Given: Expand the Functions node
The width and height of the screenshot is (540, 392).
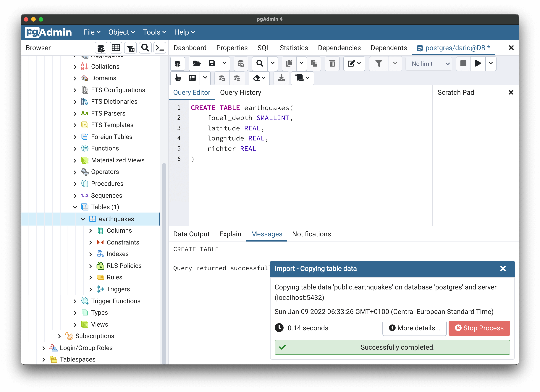Looking at the screenshot, I should pos(75,149).
